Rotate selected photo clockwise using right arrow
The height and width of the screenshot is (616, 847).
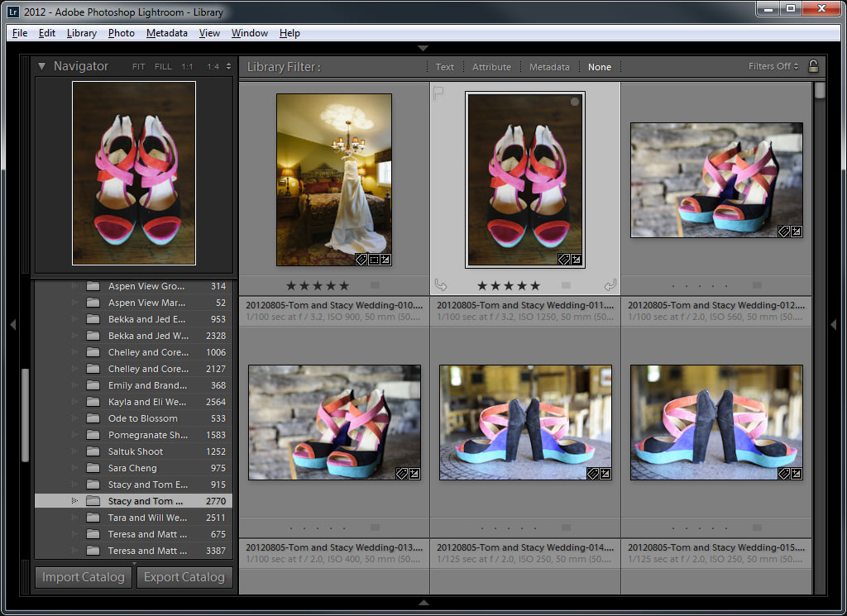pyautogui.click(x=610, y=284)
